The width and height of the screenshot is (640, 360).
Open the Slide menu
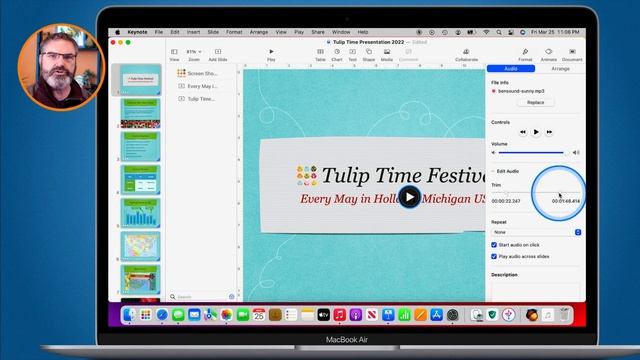point(213,32)
